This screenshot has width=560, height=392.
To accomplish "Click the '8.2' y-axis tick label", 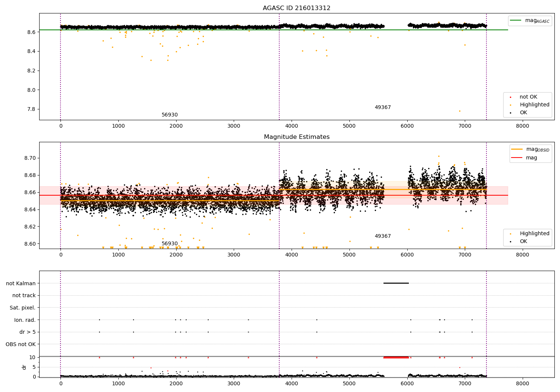I will point(31,71).
